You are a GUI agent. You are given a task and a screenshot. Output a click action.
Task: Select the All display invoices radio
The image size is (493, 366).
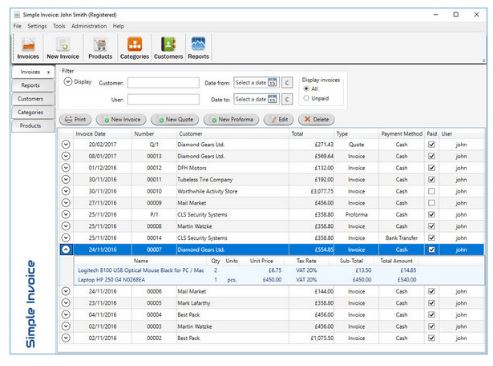point(306,89)
